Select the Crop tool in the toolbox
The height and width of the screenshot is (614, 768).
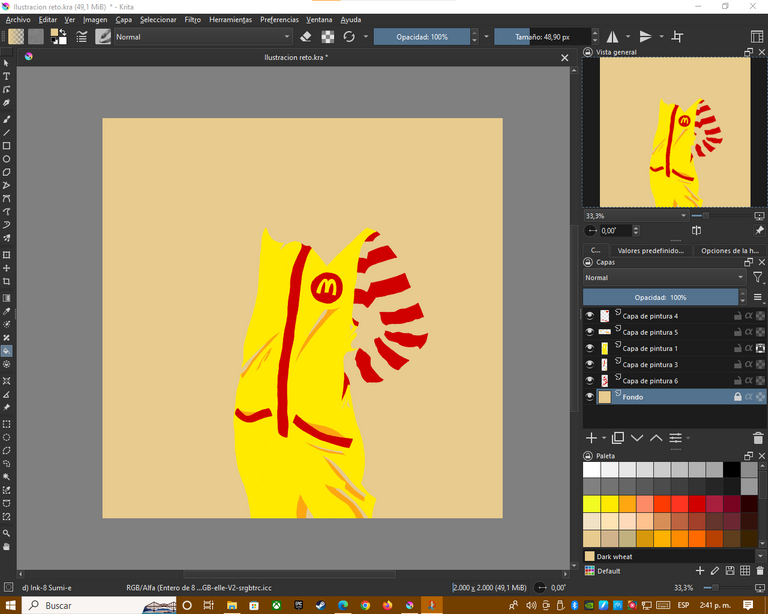pos(6,282)
